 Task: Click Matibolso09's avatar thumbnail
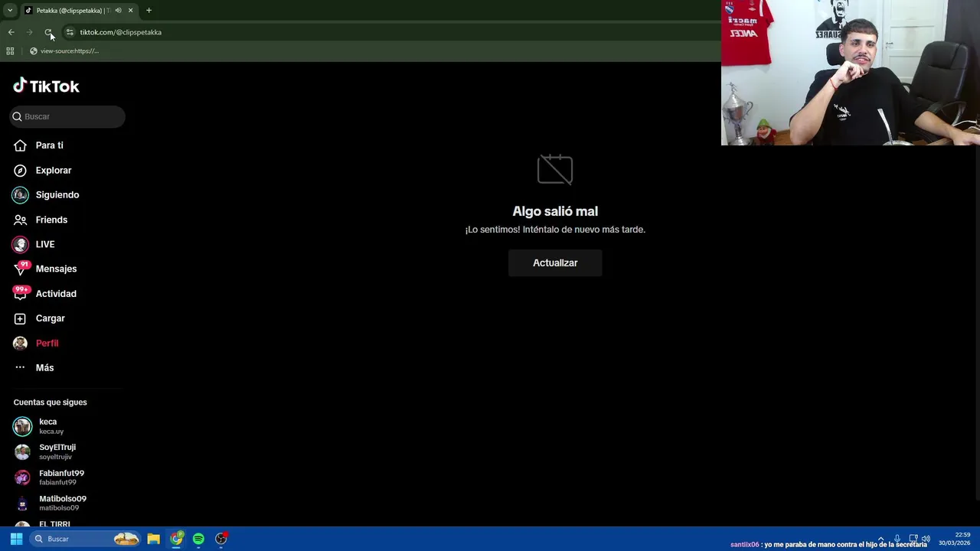click(x=22, y=503)
